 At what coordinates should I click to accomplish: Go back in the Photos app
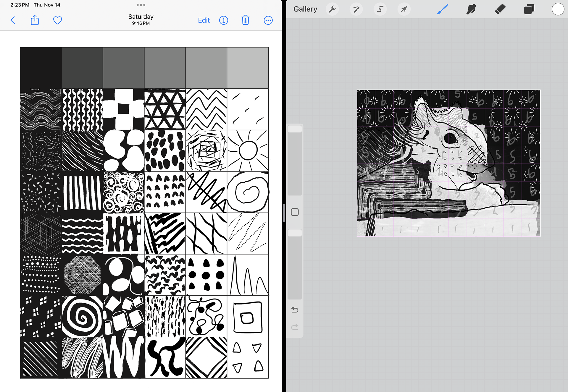pyautogui.click(x=13, y=20)
